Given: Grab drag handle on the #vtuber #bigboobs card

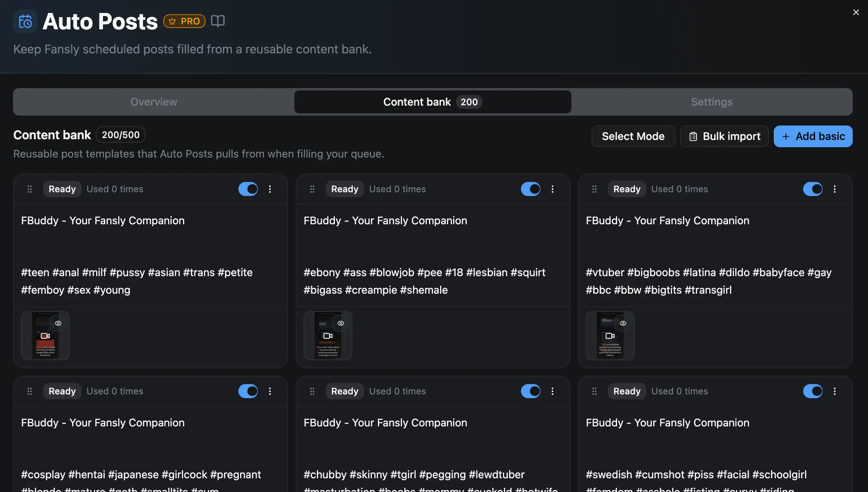Looking at the screenshot, I should point(595,189).
